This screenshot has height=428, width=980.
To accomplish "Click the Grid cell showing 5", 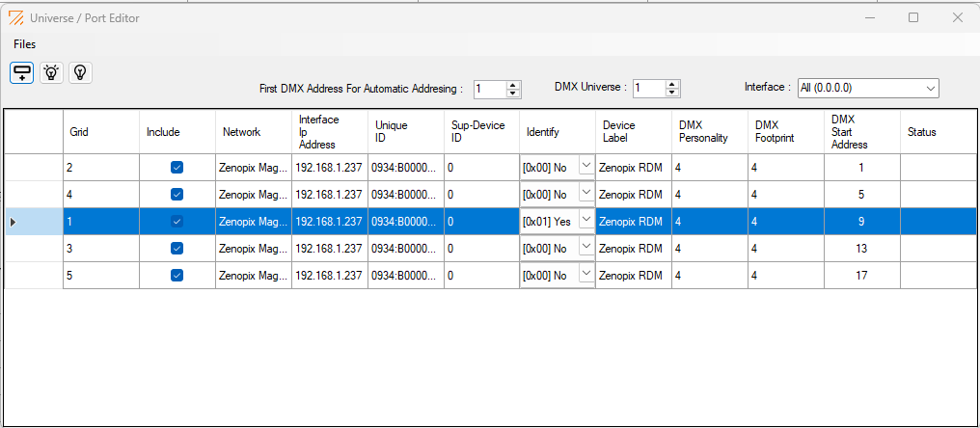I will pos(101,275).
